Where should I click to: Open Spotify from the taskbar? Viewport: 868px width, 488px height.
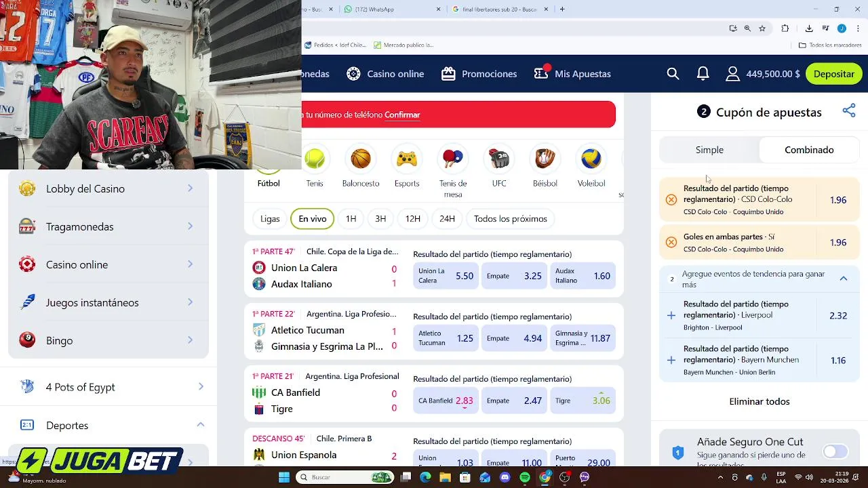pos(525,477)
